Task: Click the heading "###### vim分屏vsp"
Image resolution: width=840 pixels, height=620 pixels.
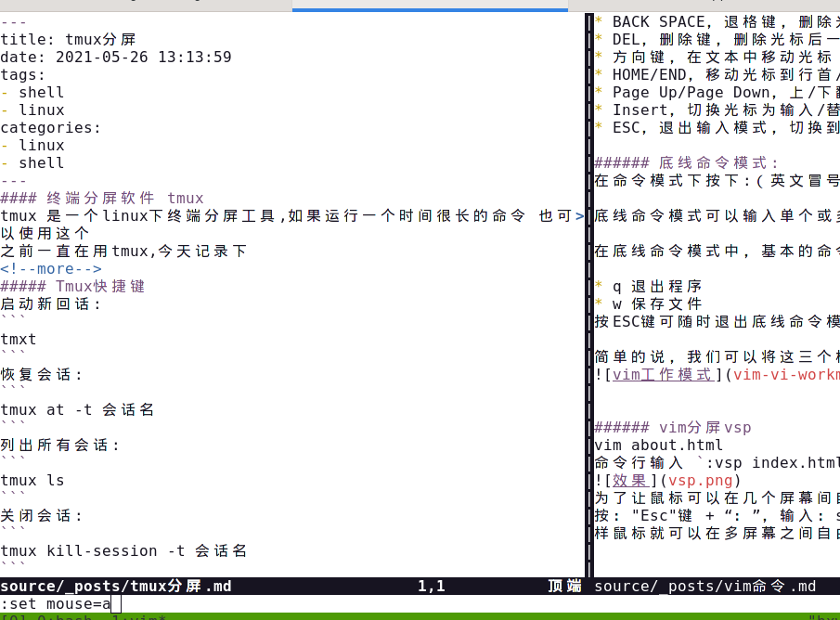Action: pyautogui.click(x=673, y=428)
